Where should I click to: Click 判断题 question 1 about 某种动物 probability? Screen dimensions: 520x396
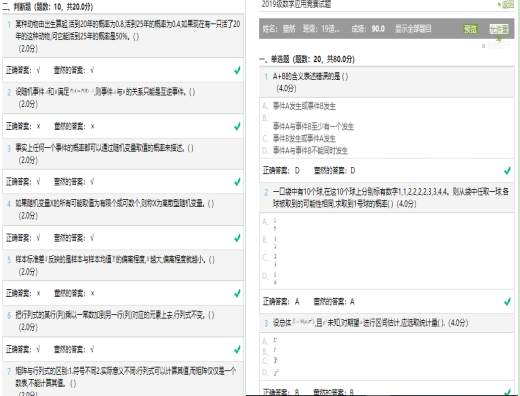128,30
